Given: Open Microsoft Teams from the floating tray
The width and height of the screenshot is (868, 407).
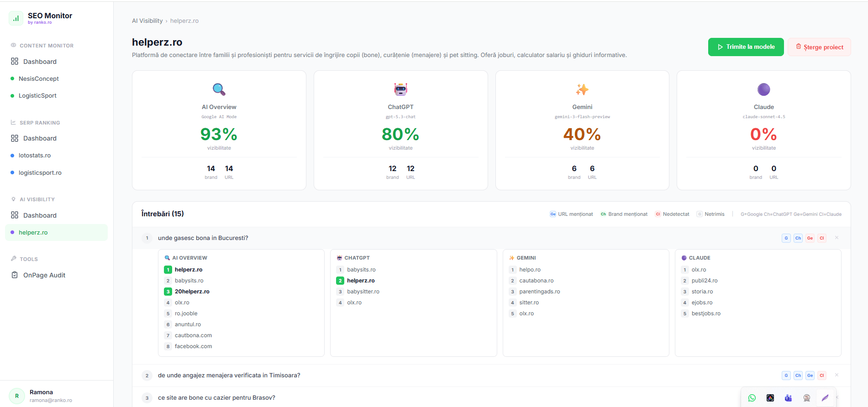Looking at the screenshot, I should (x=788, y=398).
